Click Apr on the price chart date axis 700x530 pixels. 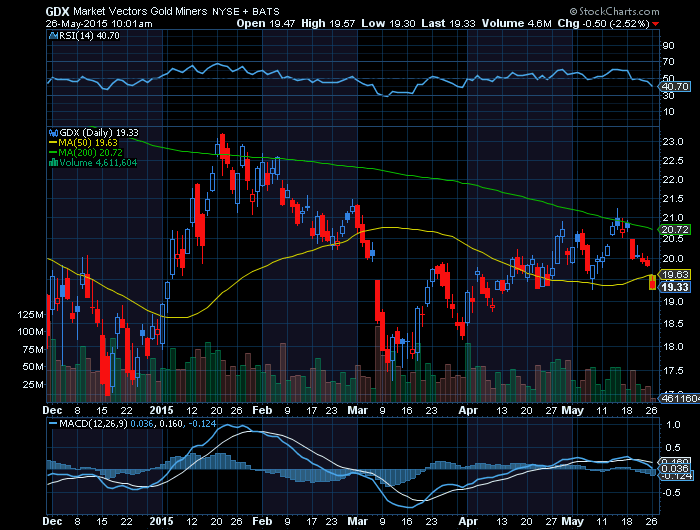(x=468, y=410)
